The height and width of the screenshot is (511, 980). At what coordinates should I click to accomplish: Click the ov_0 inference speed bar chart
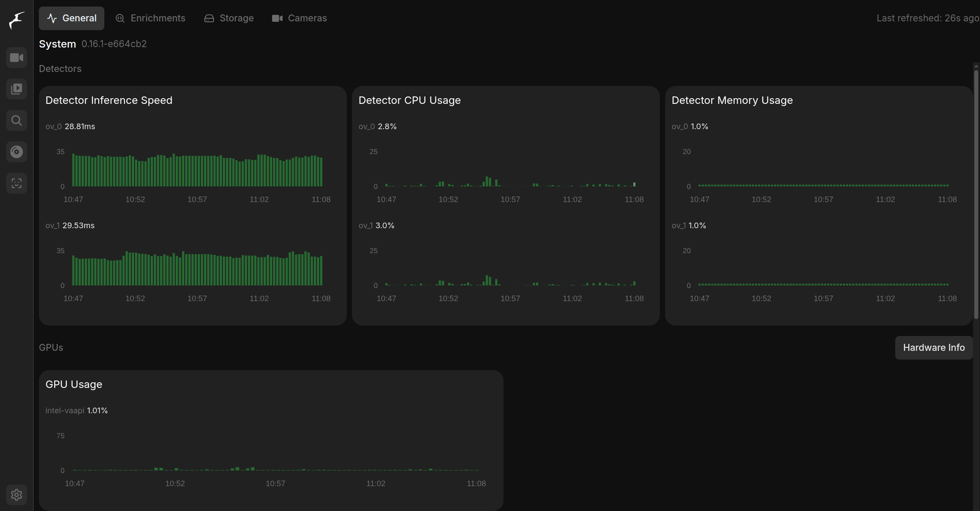(197, 170)
